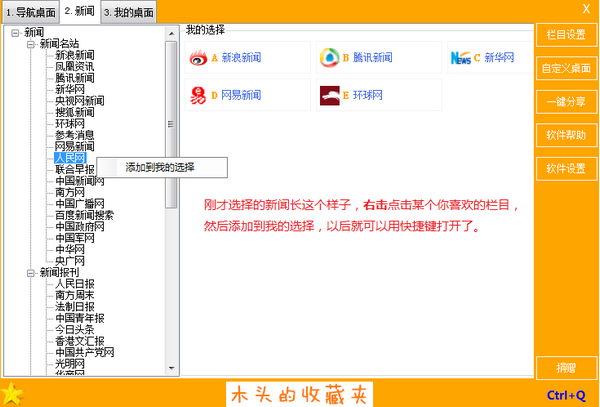600x407 pixels.
Task: Select 光明网 in the tree
Action: (70, 364)
